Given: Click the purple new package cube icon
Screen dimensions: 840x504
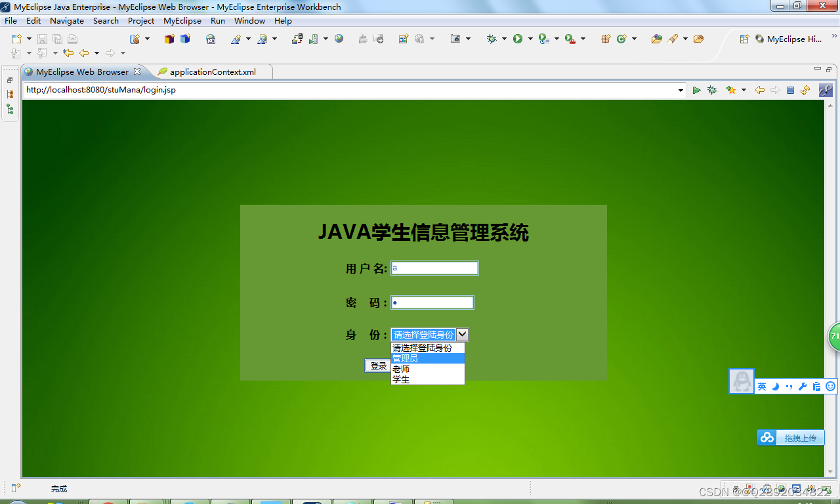Looking at the screenshot, I should (x=169, y=39).
